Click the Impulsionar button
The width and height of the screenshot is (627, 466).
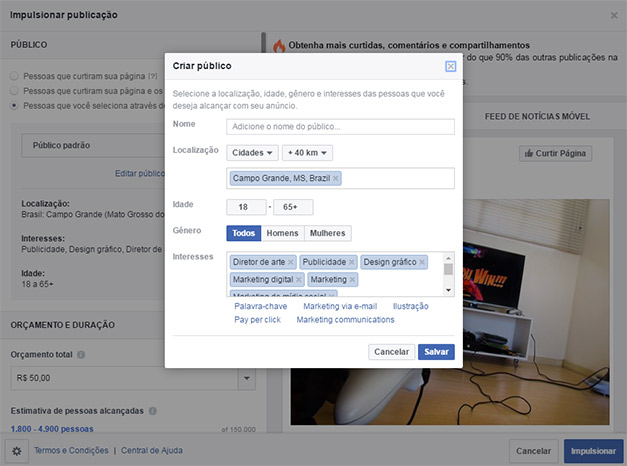tap(593, 451)
